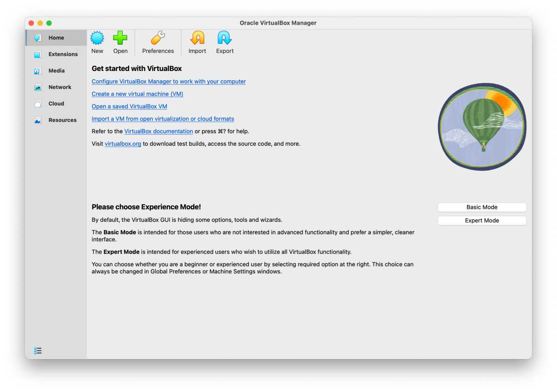The image size is (557, 392).
Task: Open the Network tools icon
Action: click(38, 87)
